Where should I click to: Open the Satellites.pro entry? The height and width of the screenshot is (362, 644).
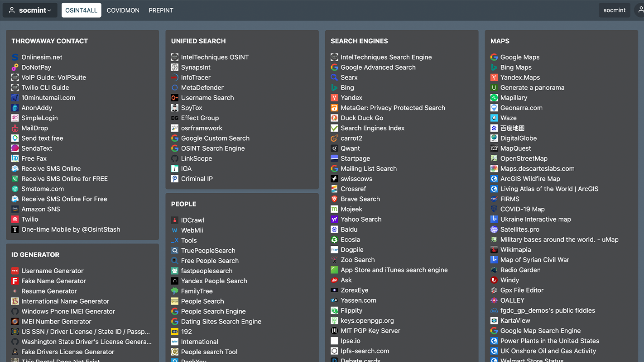(x=520, y=229)
